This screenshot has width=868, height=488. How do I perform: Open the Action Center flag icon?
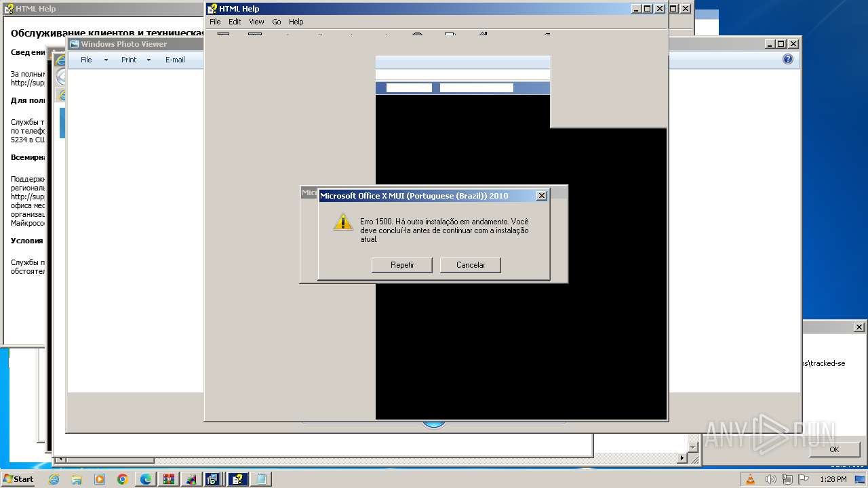coord(803,479)
